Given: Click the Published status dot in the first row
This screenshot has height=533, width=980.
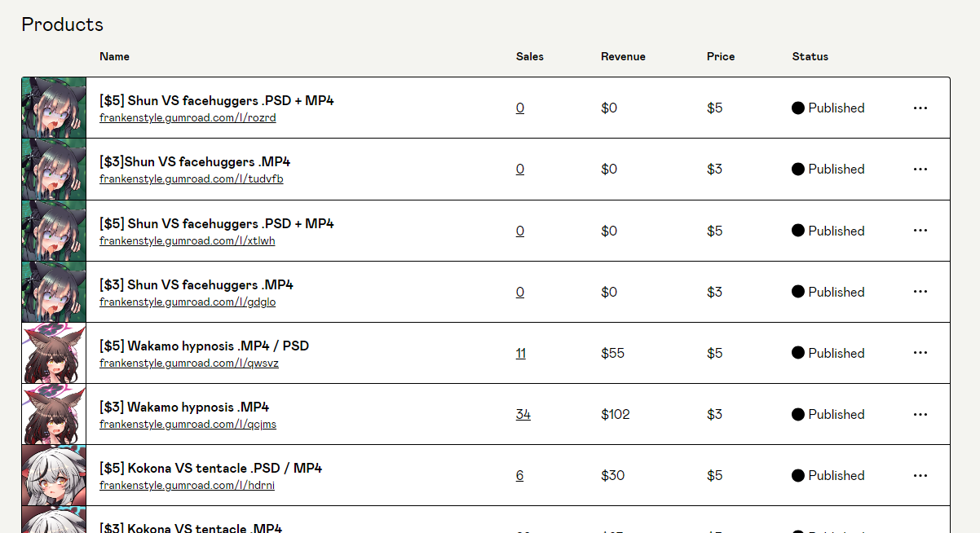Looking at the screenshot, I should pos(798,108).
